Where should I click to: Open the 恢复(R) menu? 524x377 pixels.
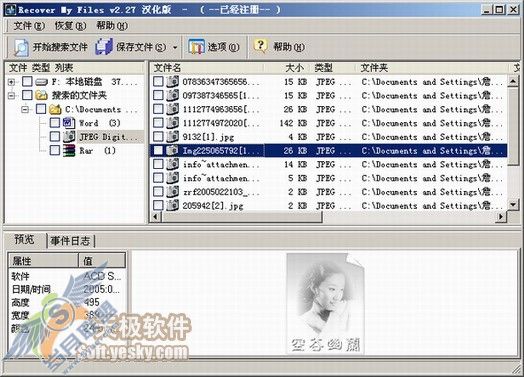click(70, 26)
